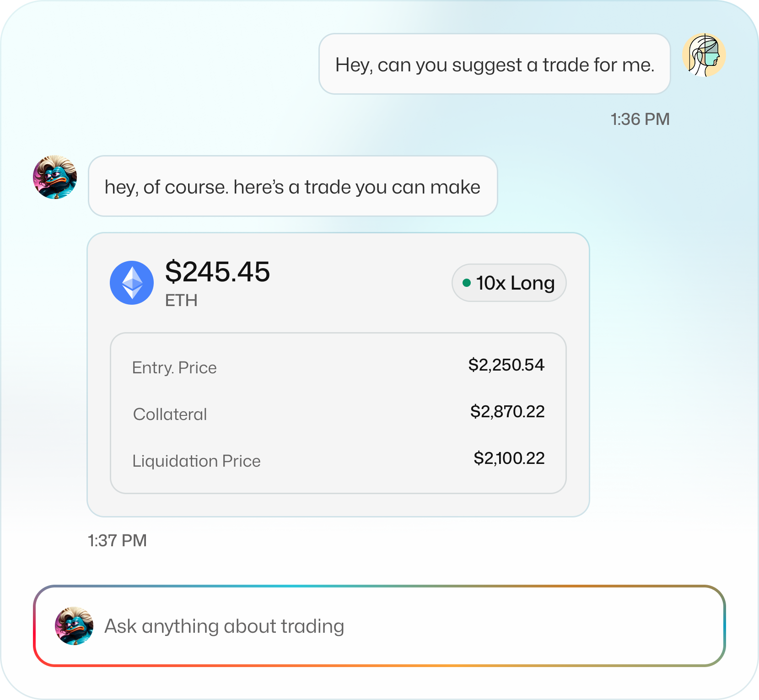Click the 1:37 PM timestamp
Image resolution: width=759 pixels, height=700 pixels.
(x=117, y=541)
